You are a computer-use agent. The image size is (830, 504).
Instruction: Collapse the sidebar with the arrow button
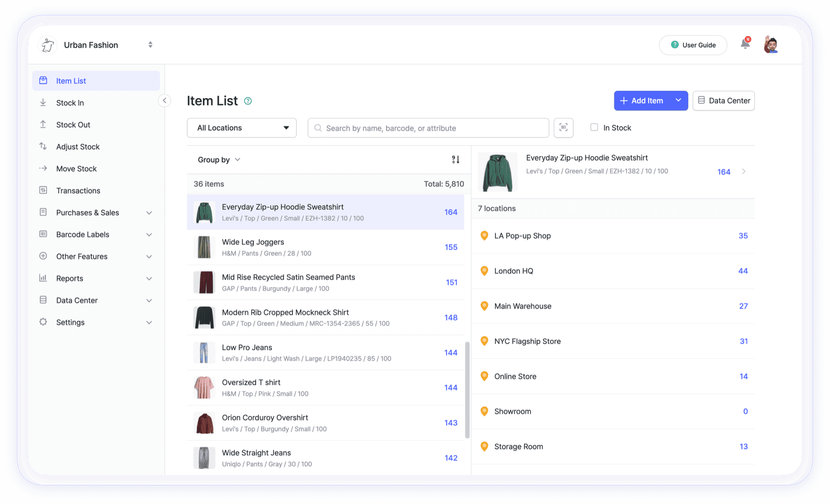pos(164,100)
